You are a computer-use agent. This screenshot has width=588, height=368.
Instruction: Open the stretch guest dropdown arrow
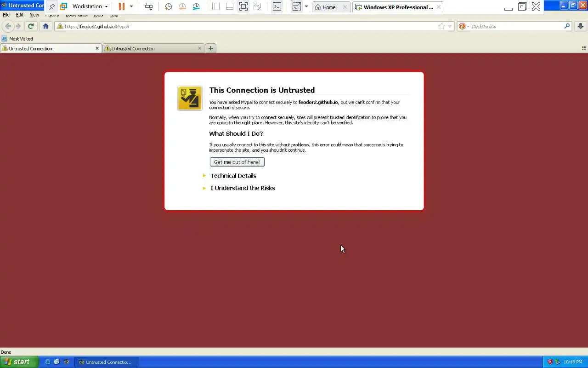(x=306, y=6)
